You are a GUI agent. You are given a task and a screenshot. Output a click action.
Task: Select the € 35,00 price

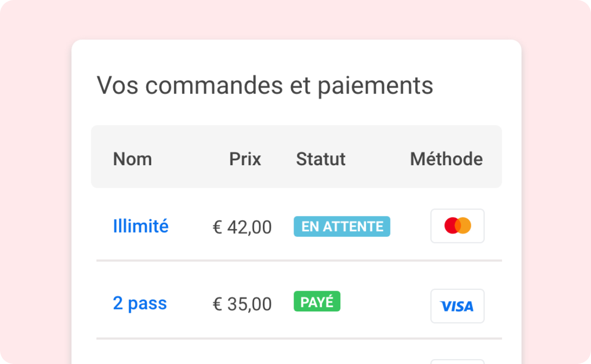tap(242, 304)
